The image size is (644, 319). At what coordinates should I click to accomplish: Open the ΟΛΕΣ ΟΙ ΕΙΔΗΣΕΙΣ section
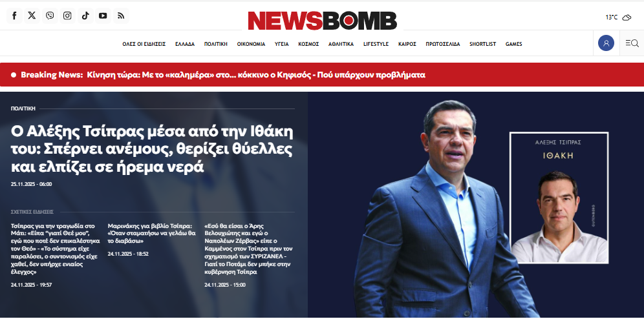coord(144,45)
